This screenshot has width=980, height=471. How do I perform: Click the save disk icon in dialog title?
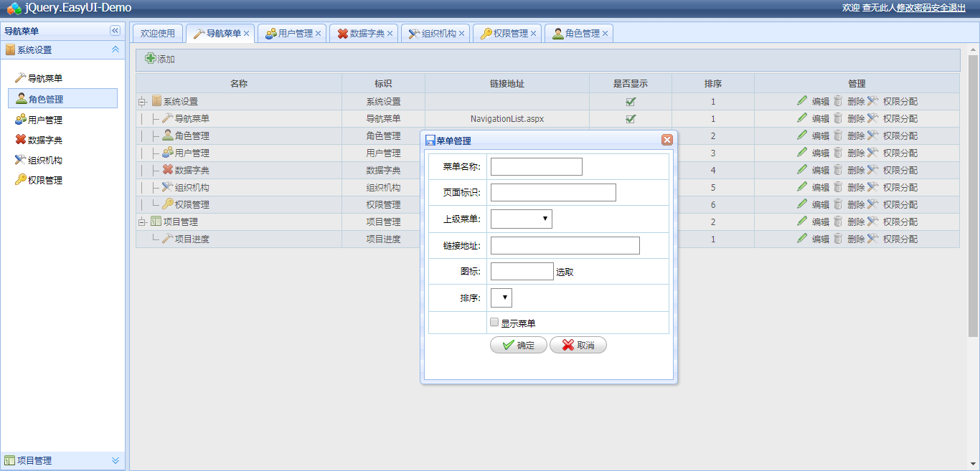(x=430, y=141)
